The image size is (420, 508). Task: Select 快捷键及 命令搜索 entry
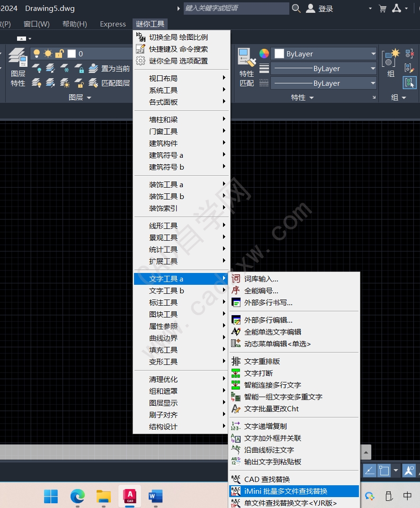[x=181, y=49]
